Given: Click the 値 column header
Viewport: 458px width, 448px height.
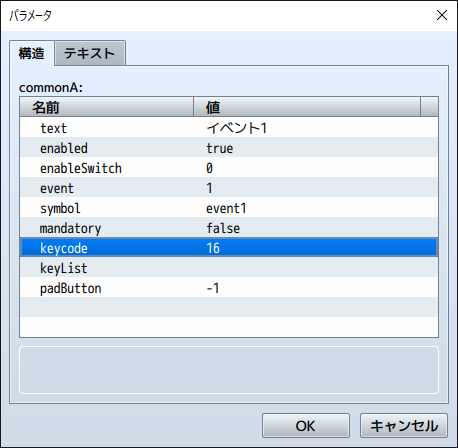Looking at the screenshot, I should 307,107.
